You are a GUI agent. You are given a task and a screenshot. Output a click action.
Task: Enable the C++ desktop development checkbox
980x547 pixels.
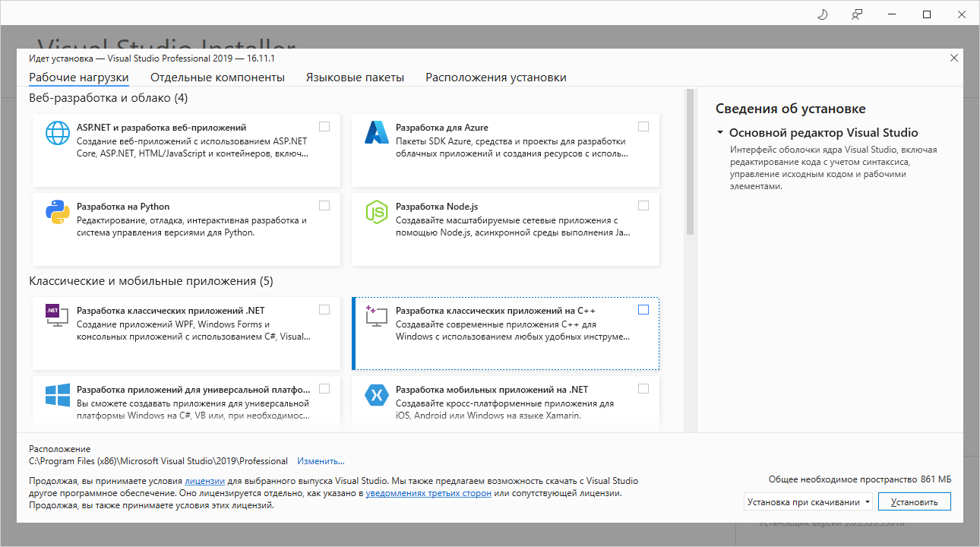[643, 310]
